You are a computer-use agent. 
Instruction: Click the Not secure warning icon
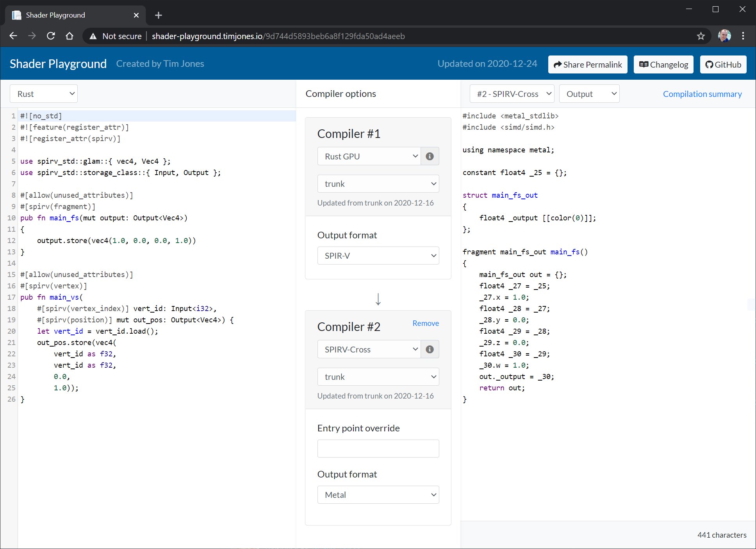[93, 36]
